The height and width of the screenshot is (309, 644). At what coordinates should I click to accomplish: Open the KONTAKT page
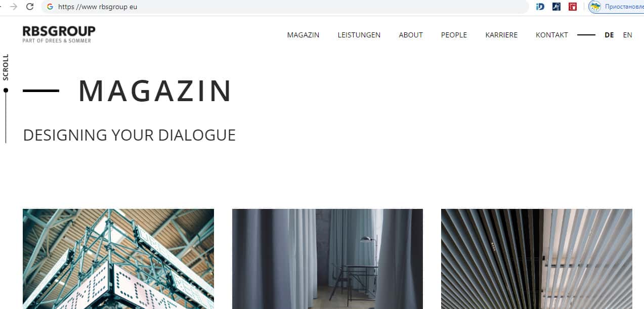click(552, 35)
